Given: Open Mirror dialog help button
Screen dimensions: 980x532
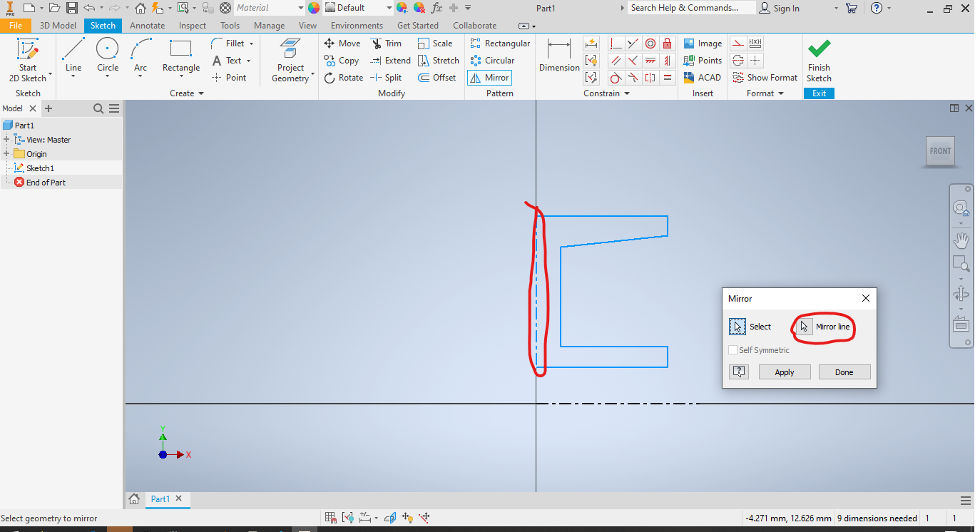Looking at the screenshot, I should (739, 372).
